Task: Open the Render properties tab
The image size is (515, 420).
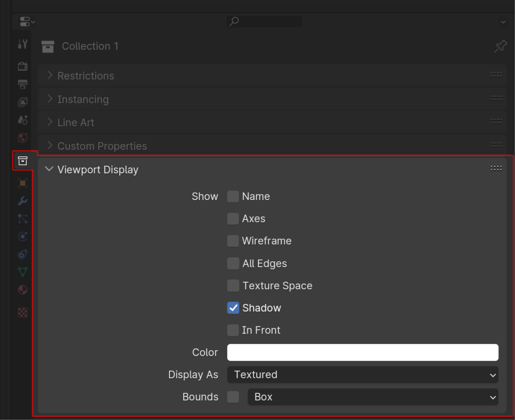Action: [x=22, y=66]
